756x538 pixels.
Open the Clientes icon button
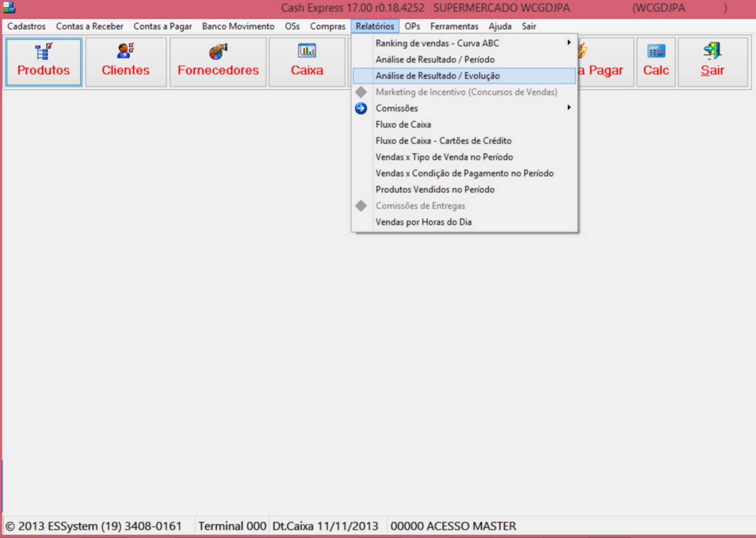tap(126, 51)
